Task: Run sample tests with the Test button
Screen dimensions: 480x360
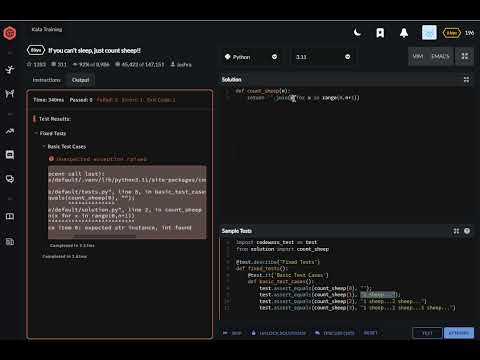Action: [x=427, y=333]
